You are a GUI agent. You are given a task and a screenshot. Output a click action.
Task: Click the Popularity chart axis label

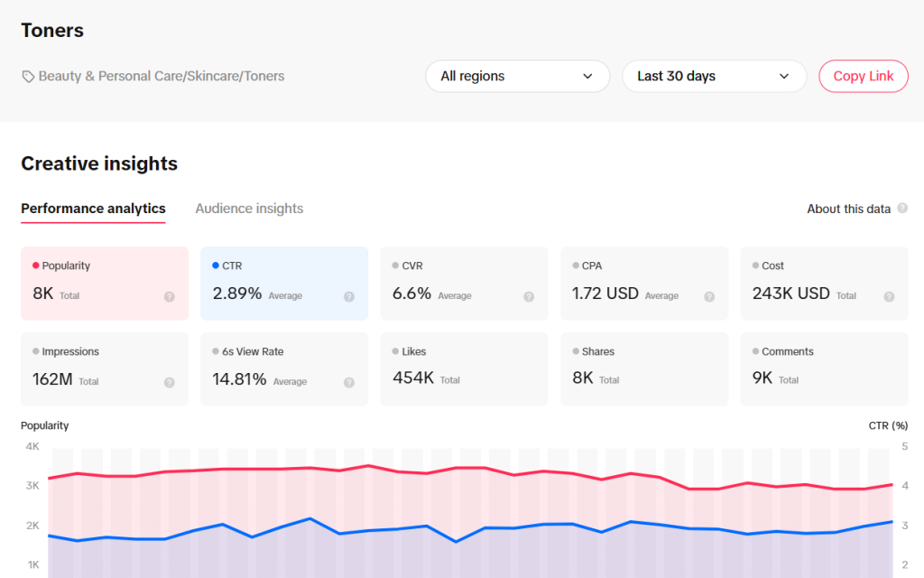(45, 425)
